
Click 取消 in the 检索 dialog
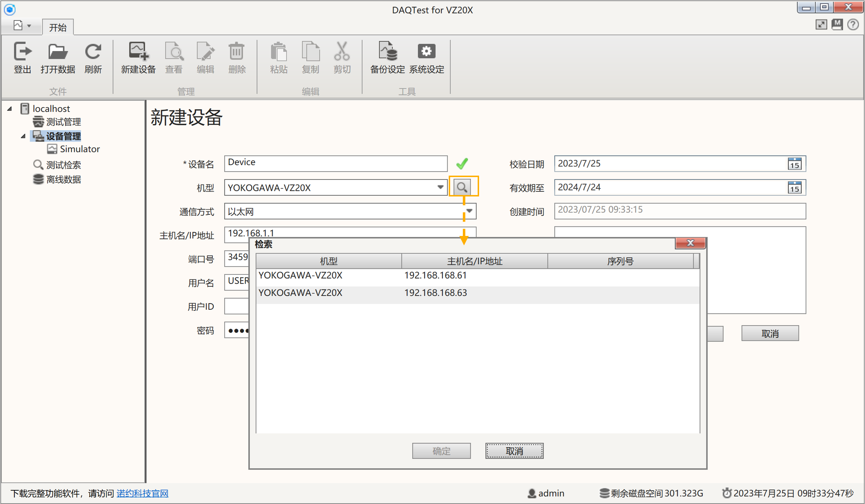pyautogui.click(x=514, y=451)
